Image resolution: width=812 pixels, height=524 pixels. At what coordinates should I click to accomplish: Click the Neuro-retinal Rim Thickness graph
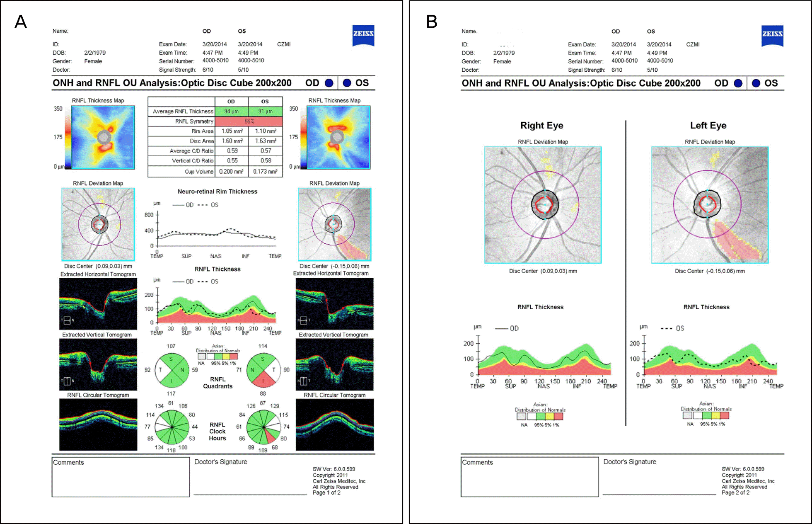pos(216,228)
